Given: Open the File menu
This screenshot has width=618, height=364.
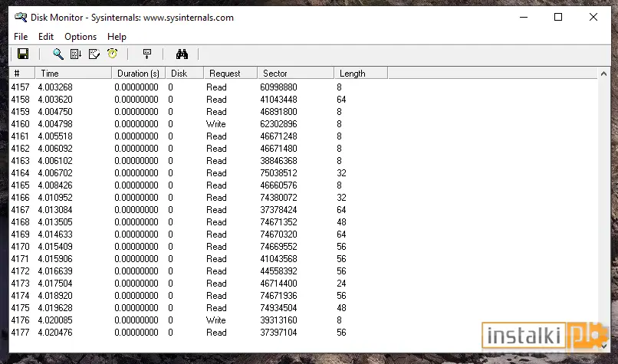Looking at the screenshot, I should 21,37.
